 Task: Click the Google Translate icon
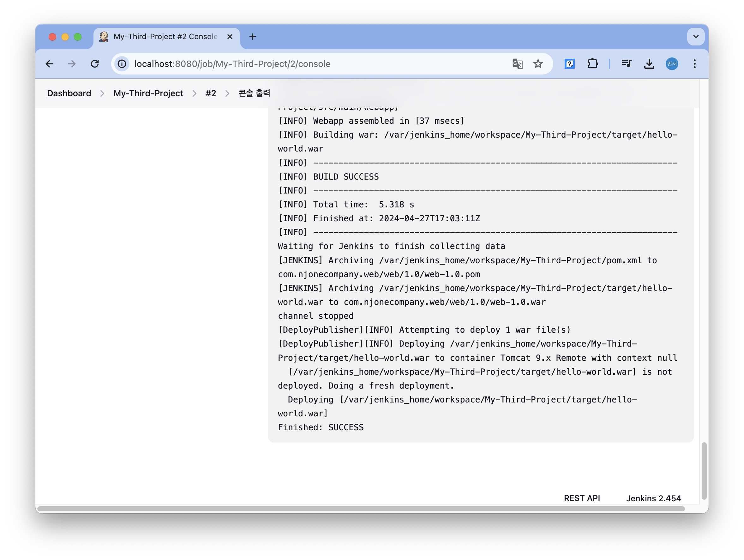pyautogui.click(x=517, y=64)
